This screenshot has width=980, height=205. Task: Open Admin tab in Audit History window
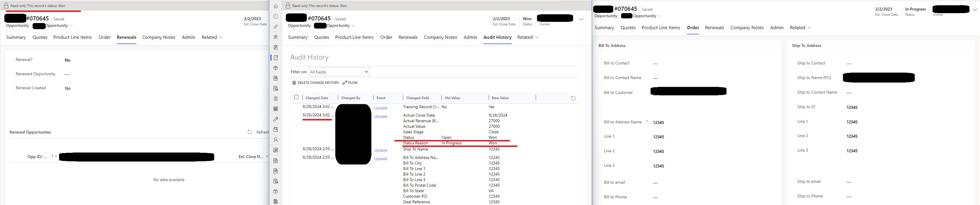click(x=470, y=37)
